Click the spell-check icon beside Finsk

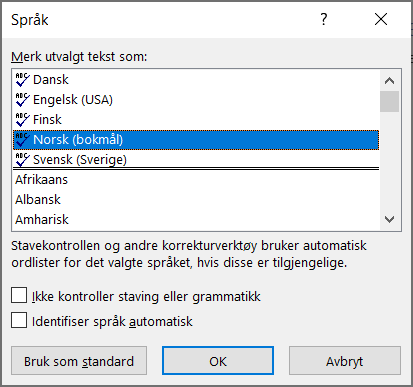22,120
